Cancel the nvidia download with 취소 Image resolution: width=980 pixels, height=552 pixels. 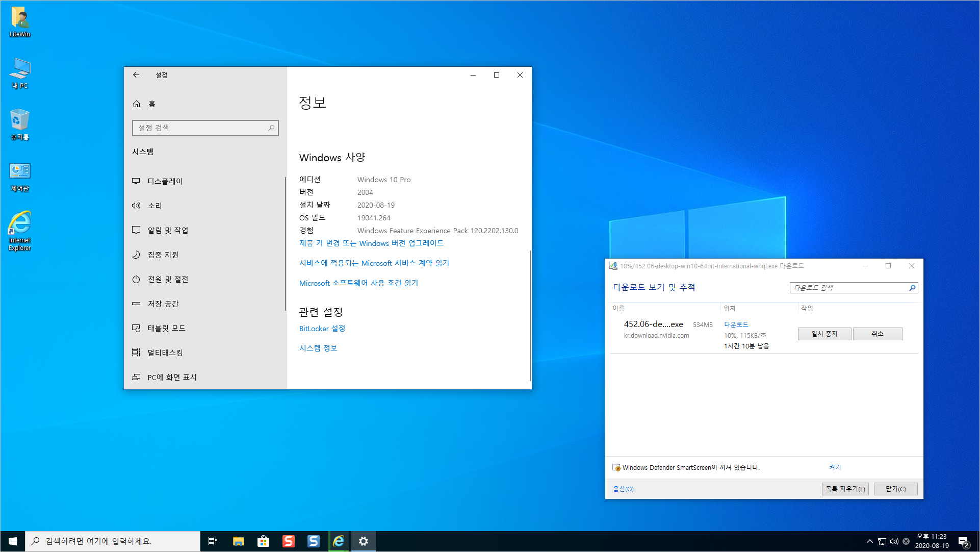(878, 334)
